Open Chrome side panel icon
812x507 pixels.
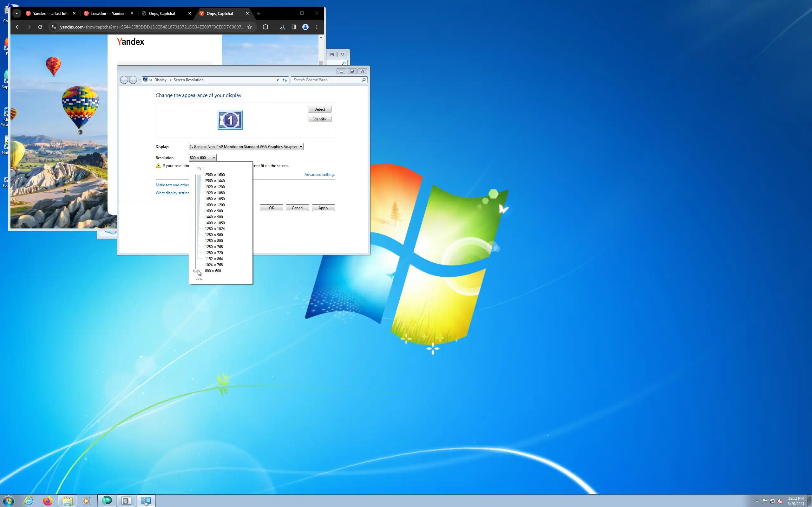click(x=294, y=27)
